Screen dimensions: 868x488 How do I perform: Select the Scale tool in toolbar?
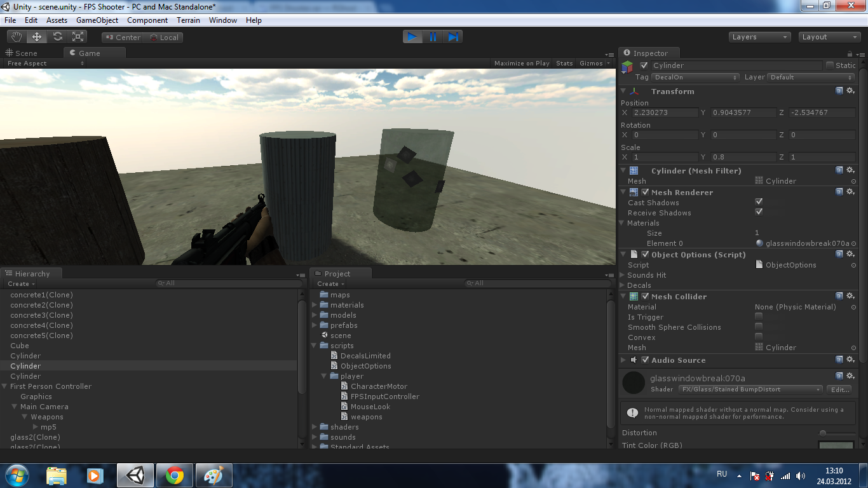[x=78, y=37]
